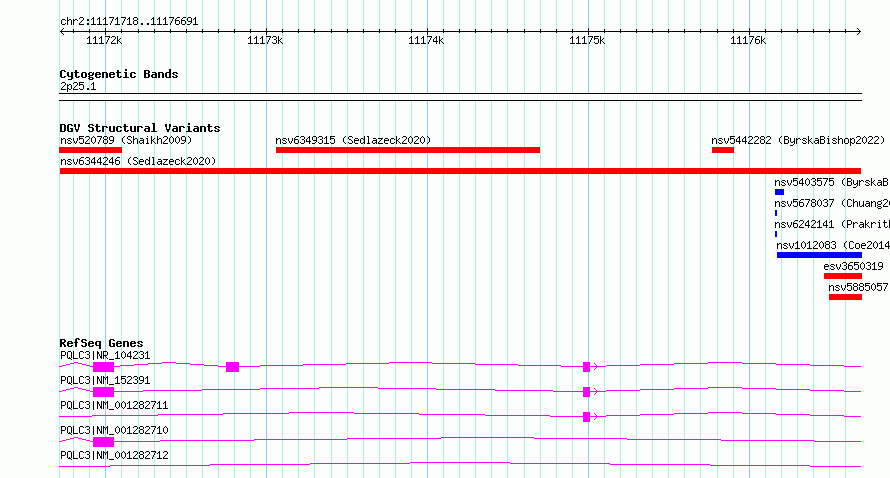Click the 11175k ruler mark
The height and width of the screenshot is (478, 890).
tap(587, 40)
